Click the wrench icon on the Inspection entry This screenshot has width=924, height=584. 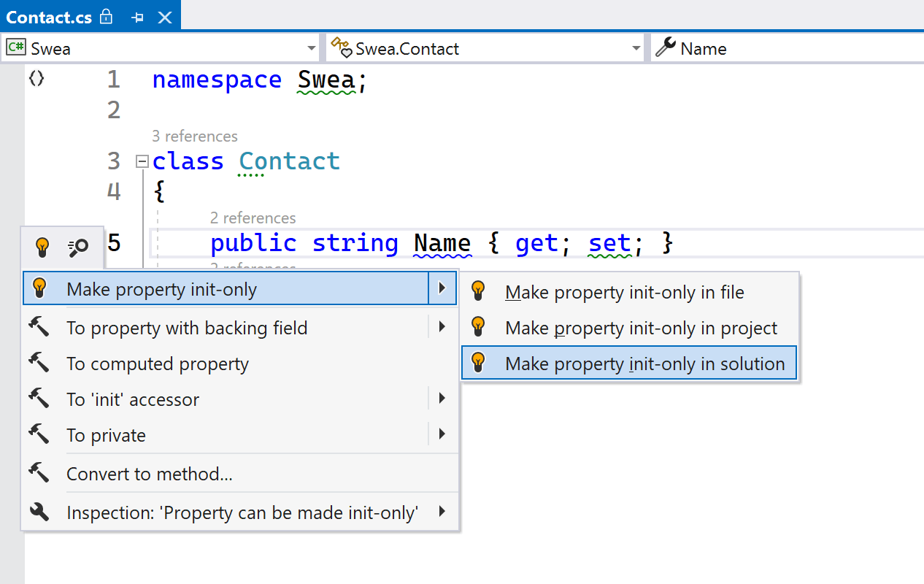click(40, 511)
